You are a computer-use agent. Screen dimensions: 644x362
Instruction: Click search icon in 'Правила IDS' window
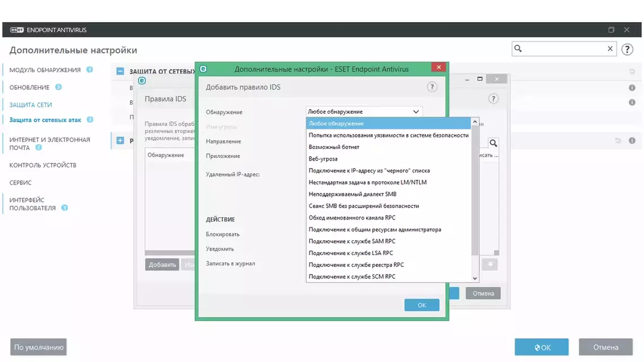493,143
